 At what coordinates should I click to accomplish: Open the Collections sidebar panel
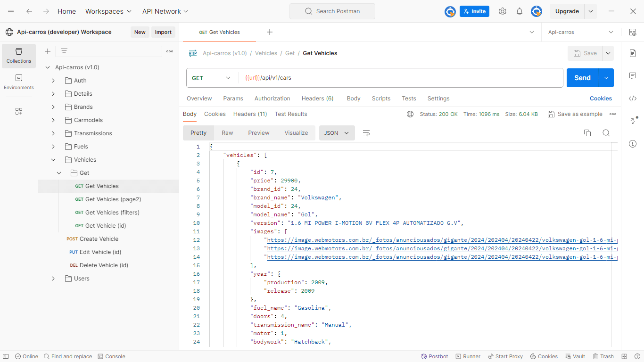19,56
